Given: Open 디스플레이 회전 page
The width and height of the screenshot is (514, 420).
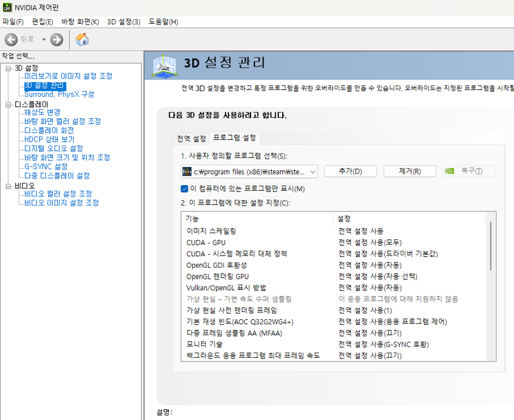Looking at the screenshot, I should tap(49, 130).
